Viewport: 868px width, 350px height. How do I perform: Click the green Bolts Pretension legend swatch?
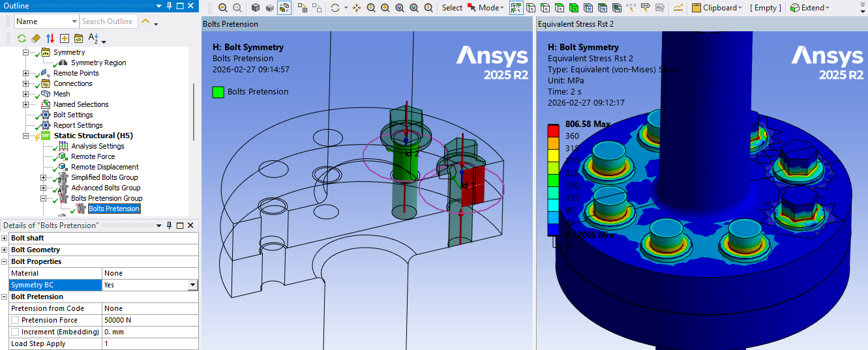point(218,92)
